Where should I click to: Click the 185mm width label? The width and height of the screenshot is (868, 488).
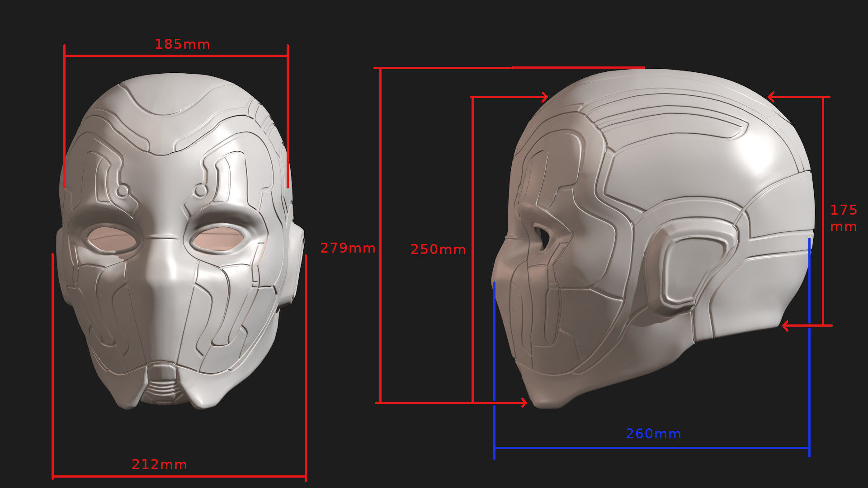183,44
